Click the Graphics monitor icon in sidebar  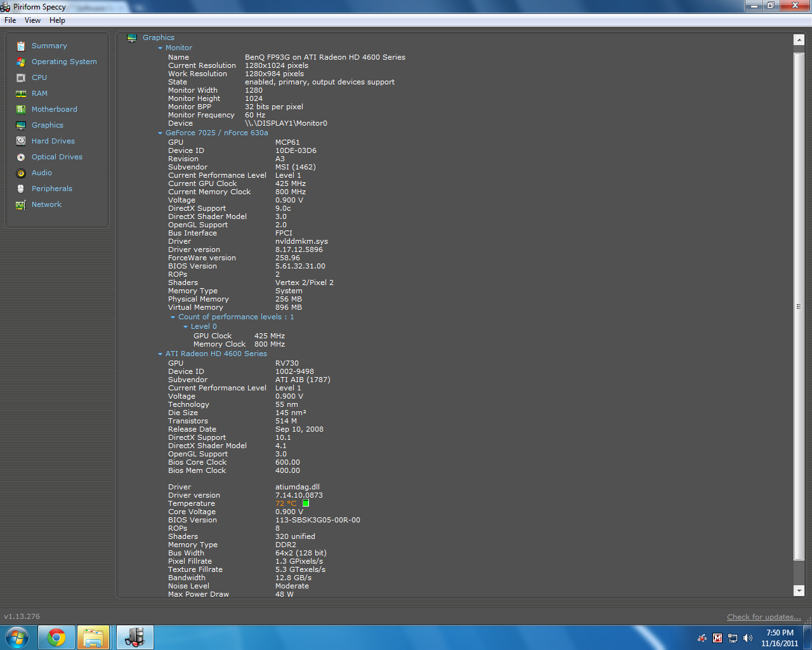coord(21,125)
